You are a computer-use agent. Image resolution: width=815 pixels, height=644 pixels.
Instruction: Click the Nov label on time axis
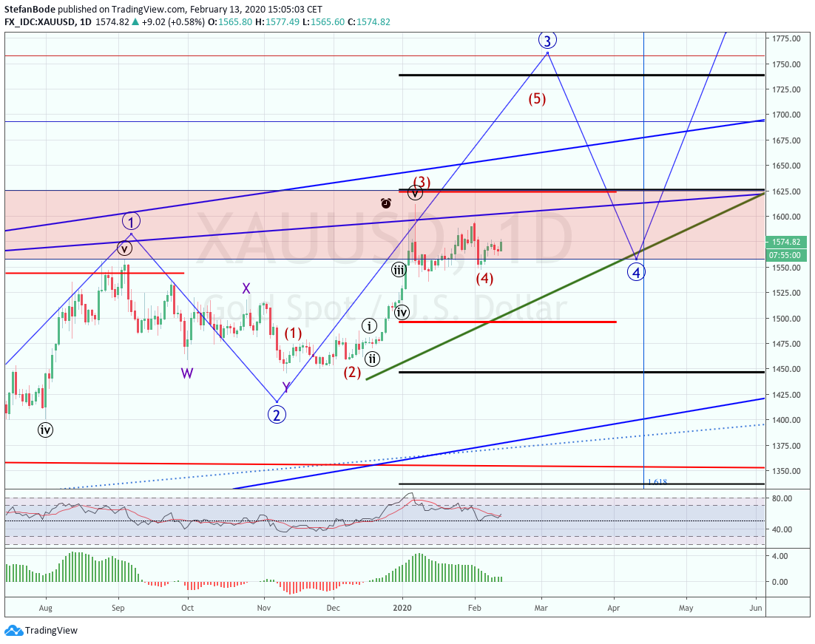coord(264,608)
